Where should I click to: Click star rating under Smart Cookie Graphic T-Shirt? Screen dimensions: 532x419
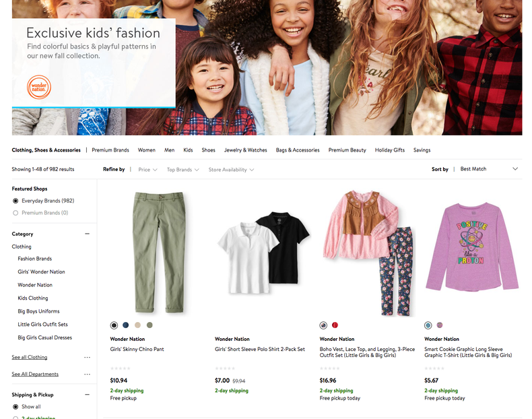point(434,368)
